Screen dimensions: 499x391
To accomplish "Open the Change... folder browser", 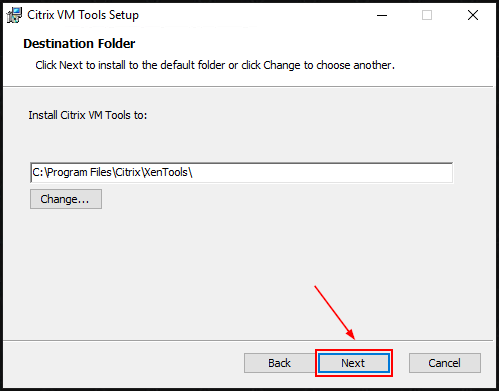I will click(x=66, y=199).
